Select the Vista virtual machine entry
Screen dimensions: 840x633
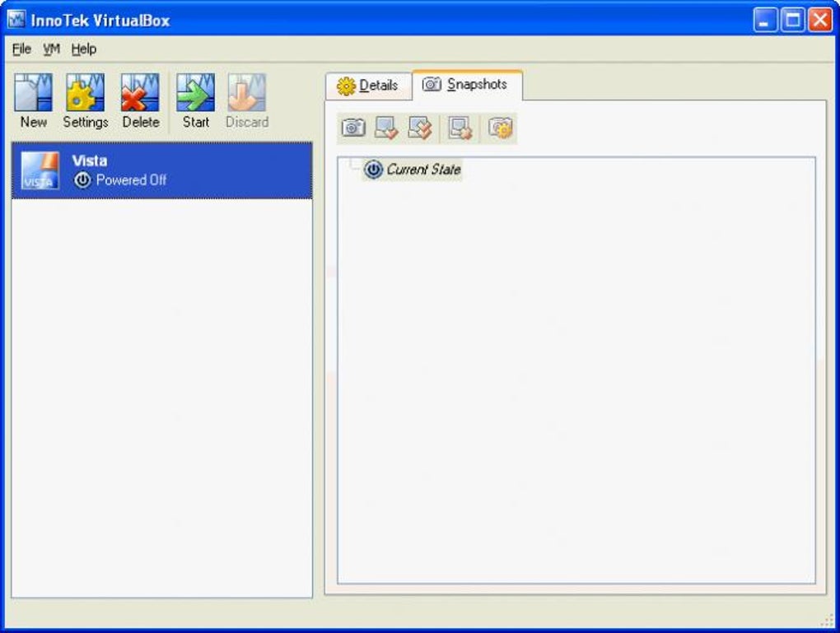tap(161, 170)
